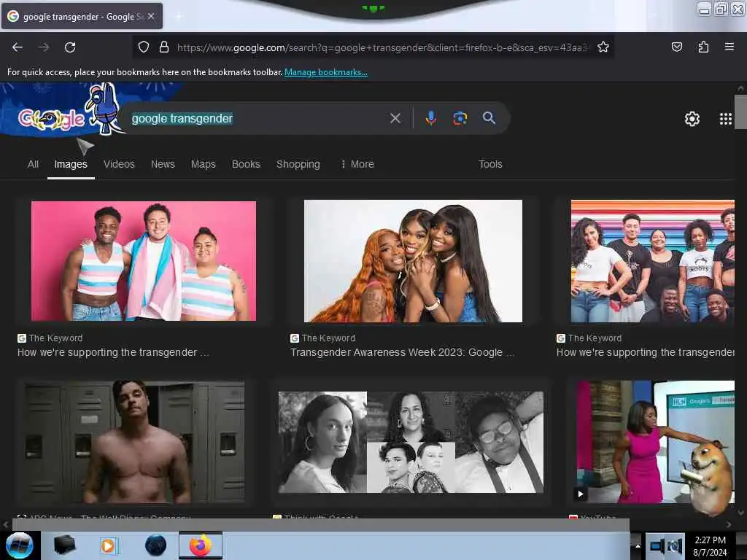This screenshot has height=560, width=747.
Task: Bookmark this page with the star icon
Action: coord(603,47)
